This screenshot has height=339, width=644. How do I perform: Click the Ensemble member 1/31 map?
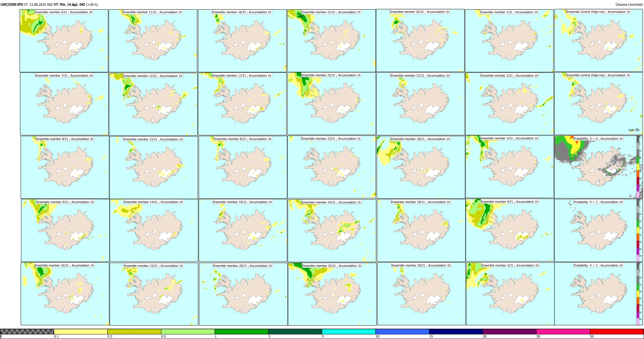click(509, 41)
